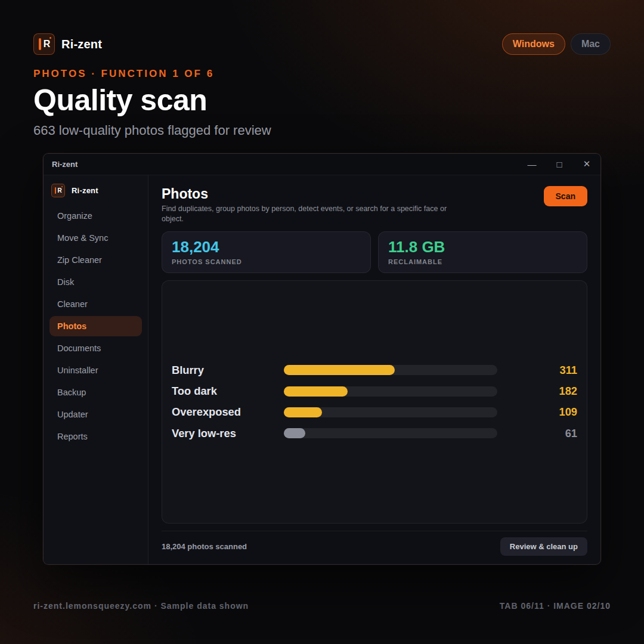644x644 pixels.
Task: Click the Too dark category label
Action: [x=194, y=391]
